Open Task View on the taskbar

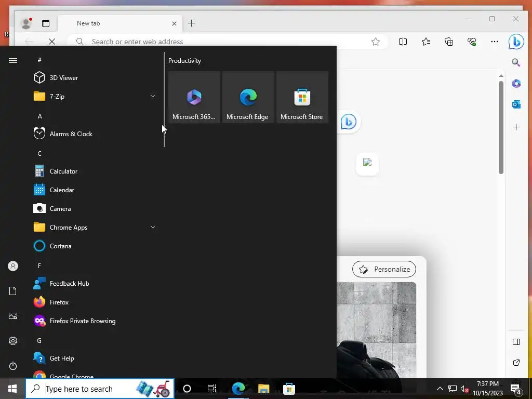[212, 389]
